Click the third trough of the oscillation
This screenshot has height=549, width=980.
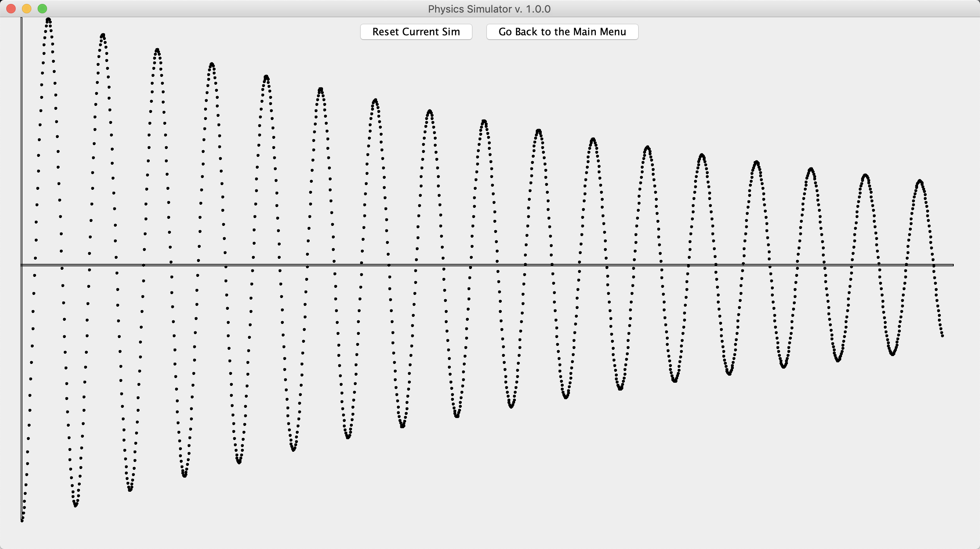click(185, 476)
